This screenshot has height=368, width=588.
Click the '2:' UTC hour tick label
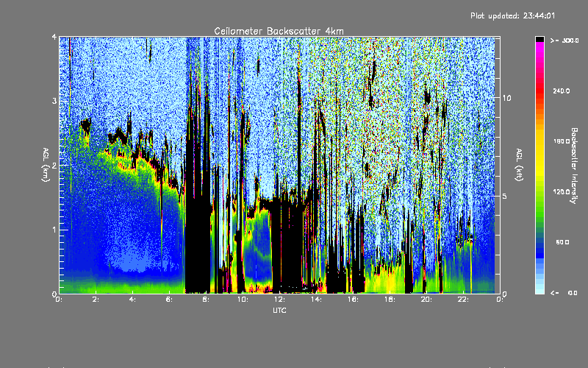pos(96,300)
